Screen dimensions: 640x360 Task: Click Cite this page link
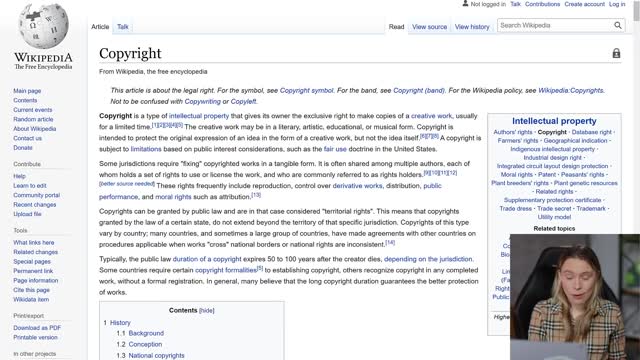(x=31, y=289)
